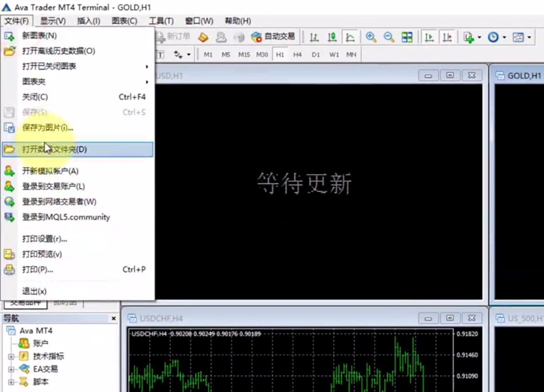Select M1 timeframe
This screenshot has height=392, width=544.
[x=208, y=55]
